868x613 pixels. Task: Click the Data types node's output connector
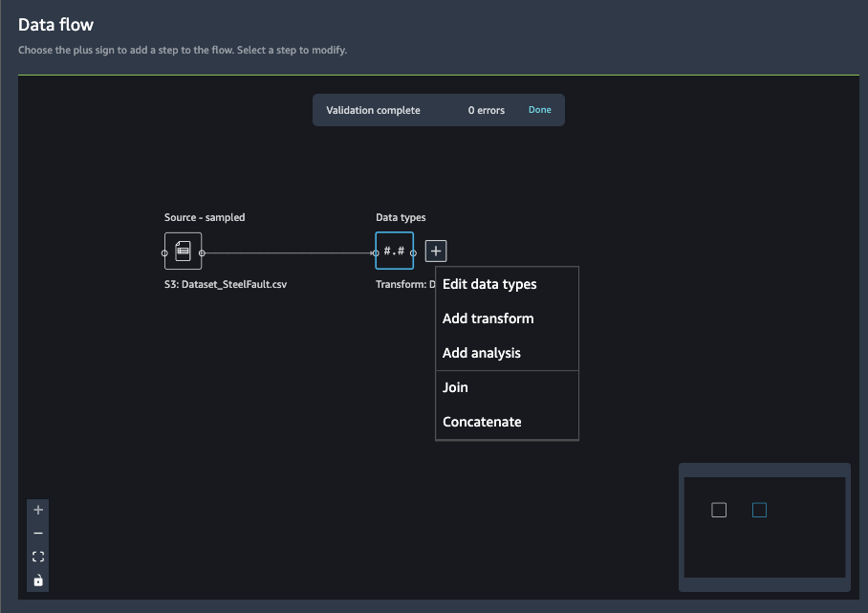(414, 253)
